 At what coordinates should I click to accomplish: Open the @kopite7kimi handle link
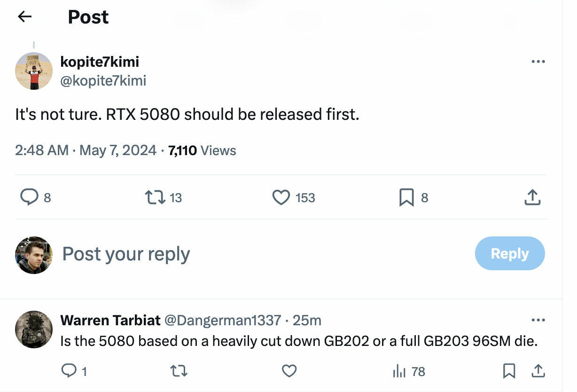coord(103,80)
